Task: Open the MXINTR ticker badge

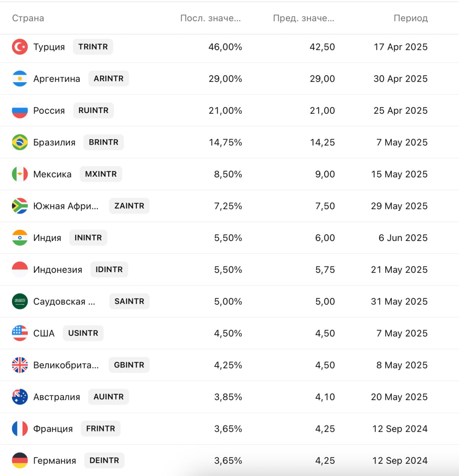Action: tap(101, 174)
